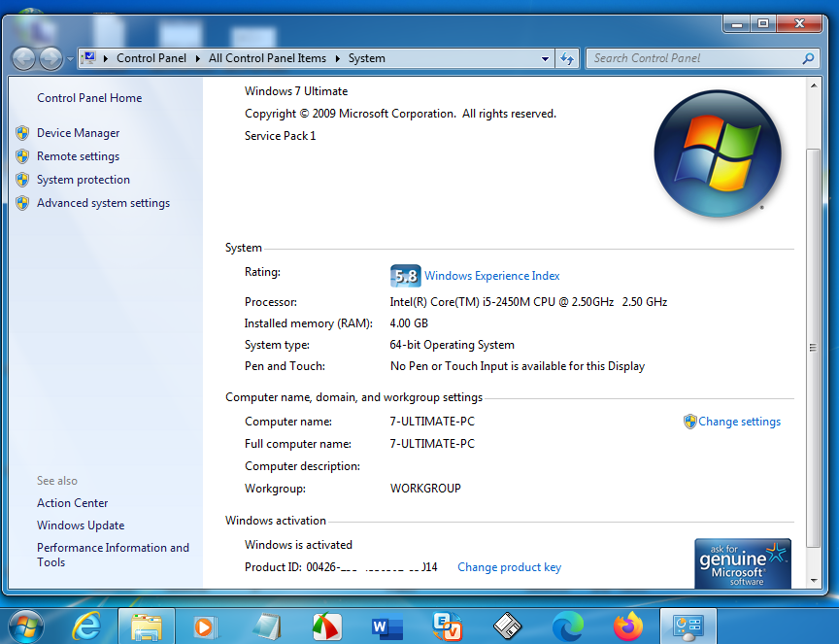Open the red-green triangle app on taskbar
839x644 pixels.
coord(327,627)
